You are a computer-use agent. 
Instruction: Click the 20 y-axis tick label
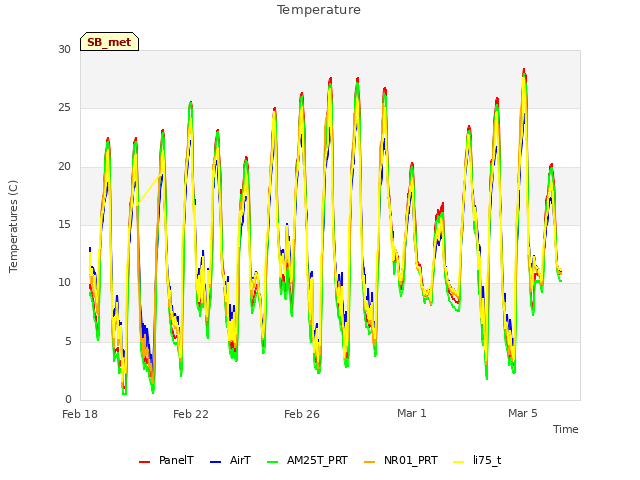tap(64, 167)
